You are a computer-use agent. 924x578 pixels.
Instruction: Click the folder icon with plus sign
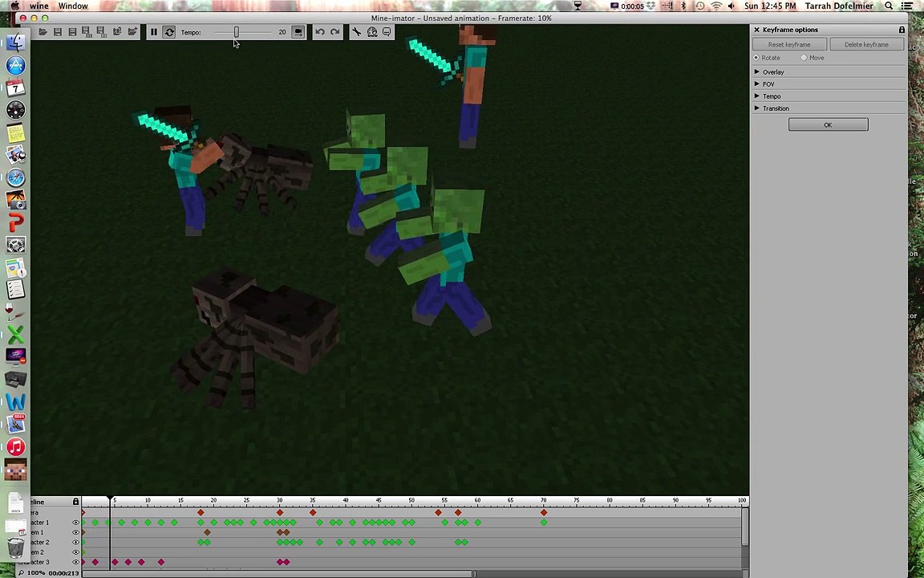click(x=132, y=32)
